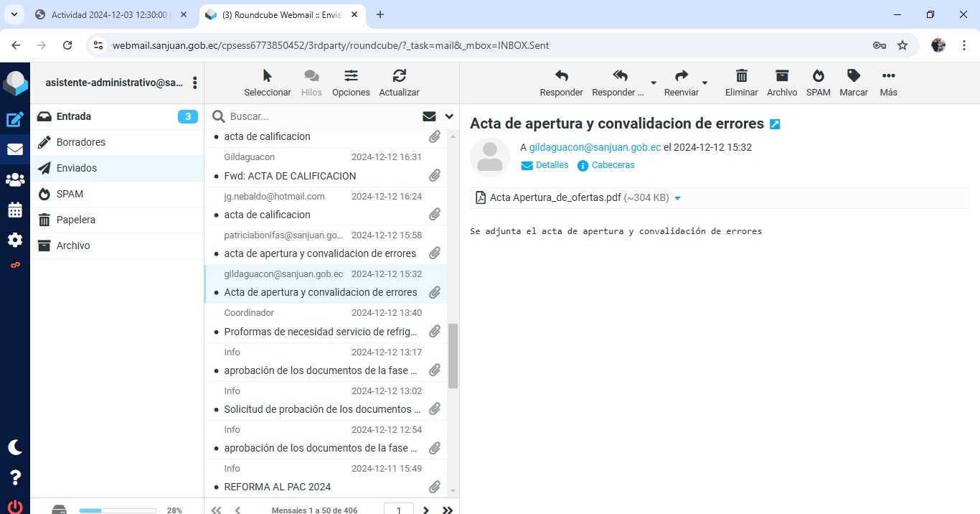Screen dimensions: 980x514
Task: Click the Actualizar refresh icon
Action: (x=399, y=76)
